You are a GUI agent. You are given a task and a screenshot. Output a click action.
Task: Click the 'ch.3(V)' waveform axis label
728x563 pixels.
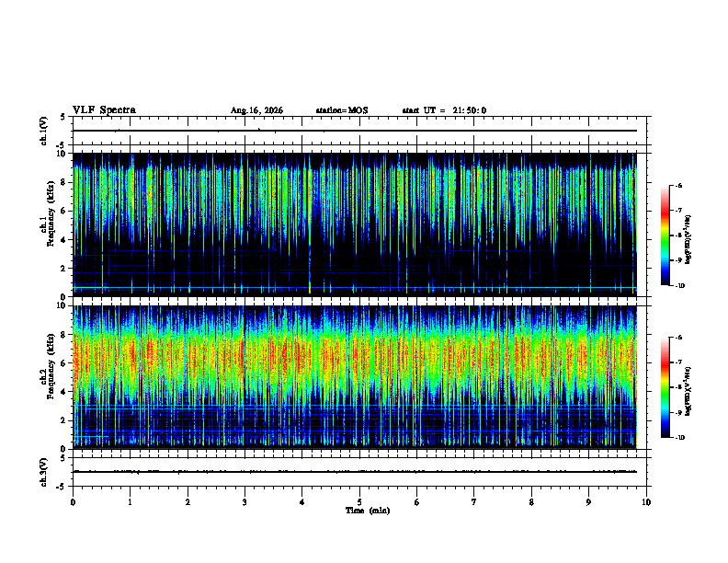point(43,472)
